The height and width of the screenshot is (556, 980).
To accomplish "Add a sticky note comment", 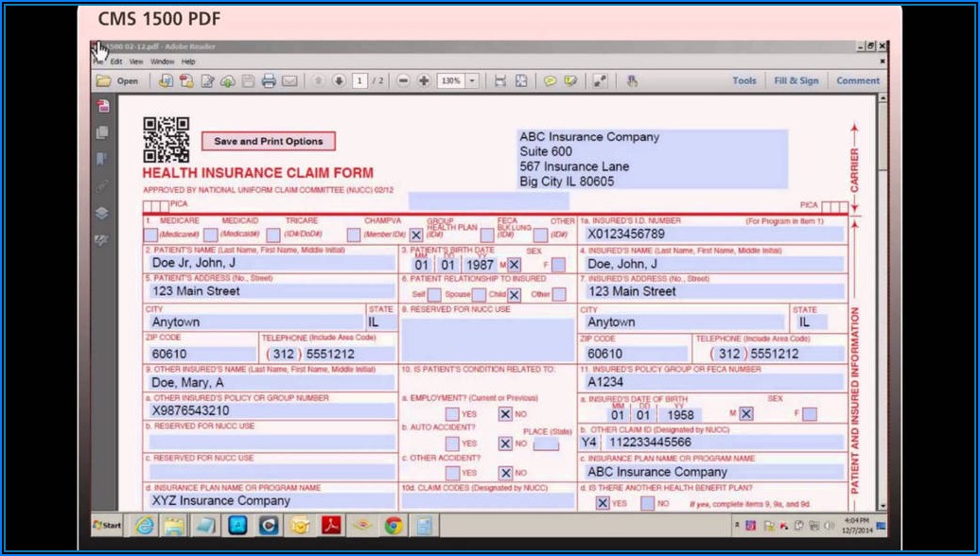I will point(550,81).
